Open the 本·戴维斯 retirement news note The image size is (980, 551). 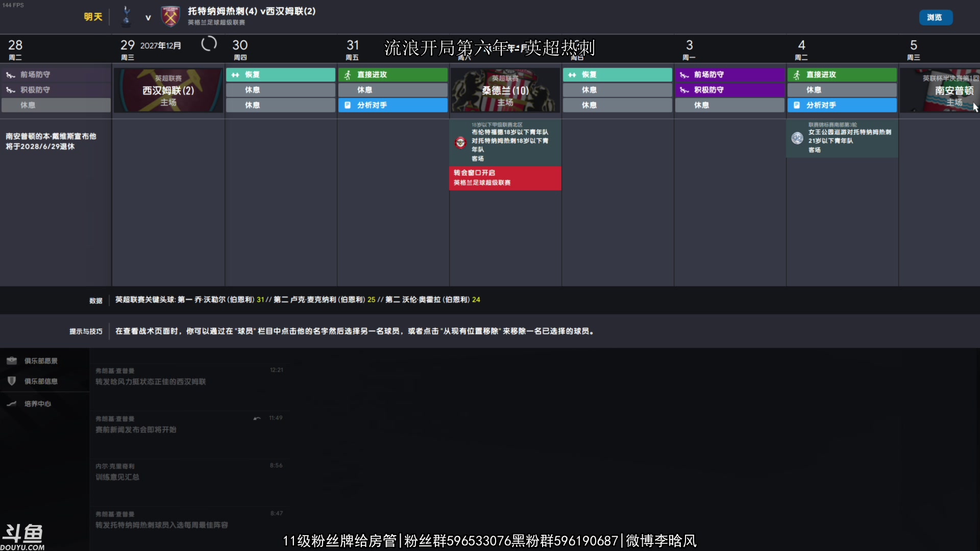tap(51, 141)
